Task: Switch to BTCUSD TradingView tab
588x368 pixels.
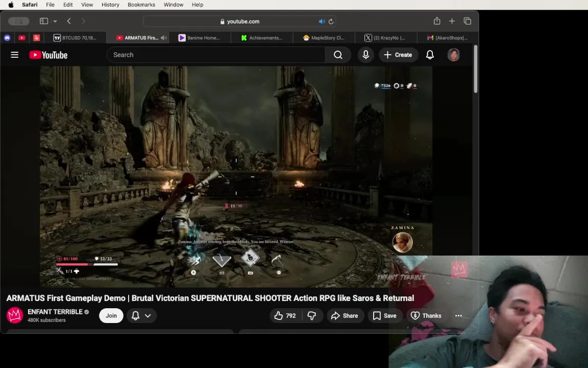Action: [75, 37]
